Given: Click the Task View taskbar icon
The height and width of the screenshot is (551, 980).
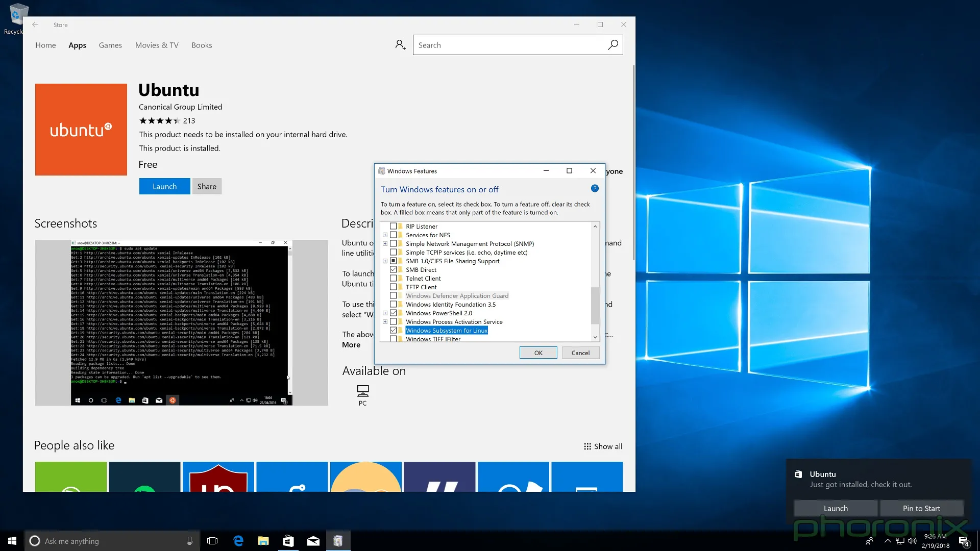Looking at the screenshot, I should 212,541.
